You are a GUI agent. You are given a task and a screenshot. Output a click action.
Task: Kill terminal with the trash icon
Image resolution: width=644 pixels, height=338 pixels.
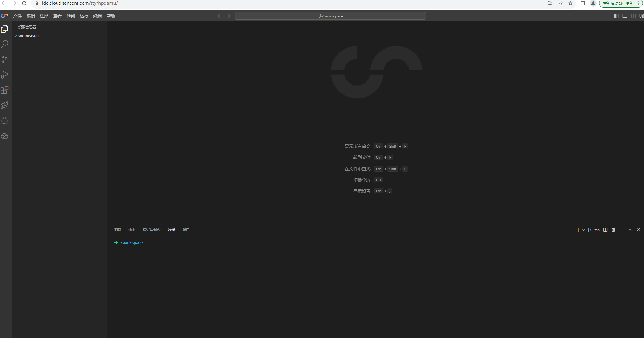pyautogui.click(x=614, y=230)
